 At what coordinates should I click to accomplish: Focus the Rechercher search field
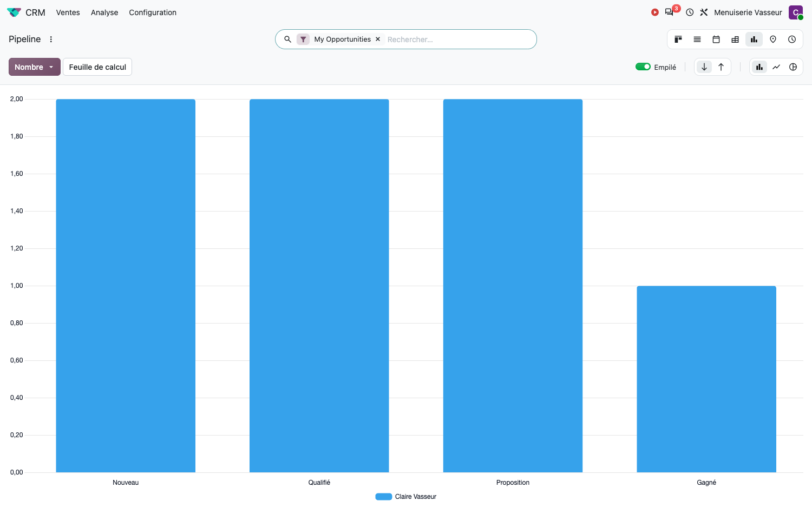(x=459, y=39)
